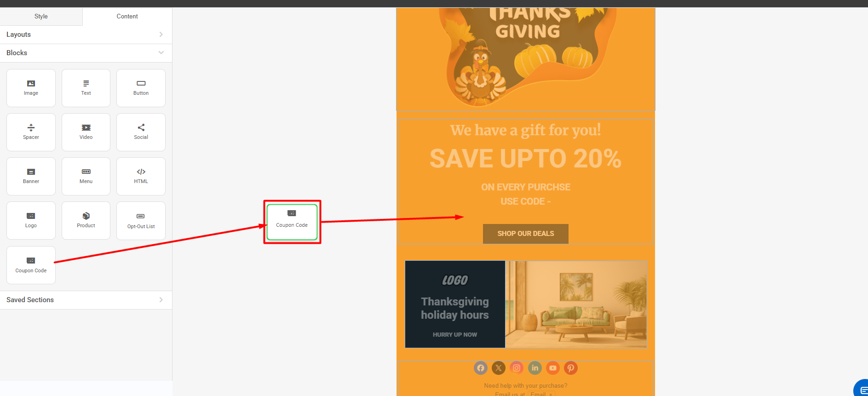Open the Content tab
The height and width of the screenshot is (396, 868).
click(127, 16)
